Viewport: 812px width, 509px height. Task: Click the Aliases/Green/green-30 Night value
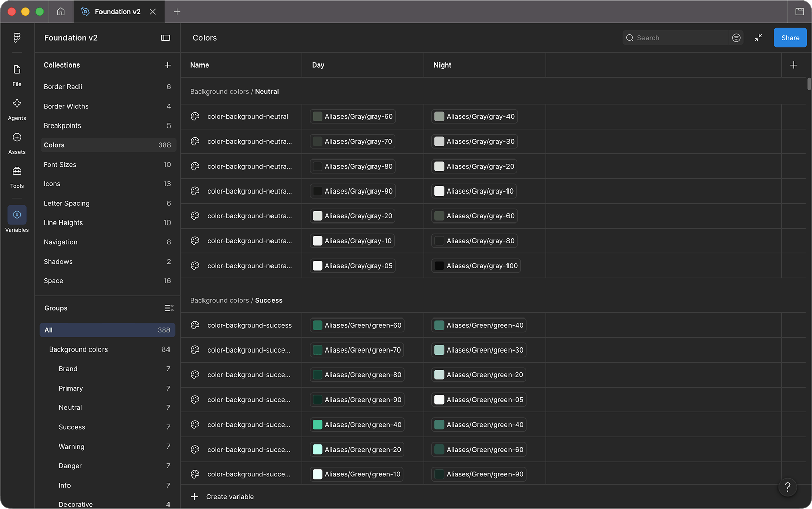point(479,350)
